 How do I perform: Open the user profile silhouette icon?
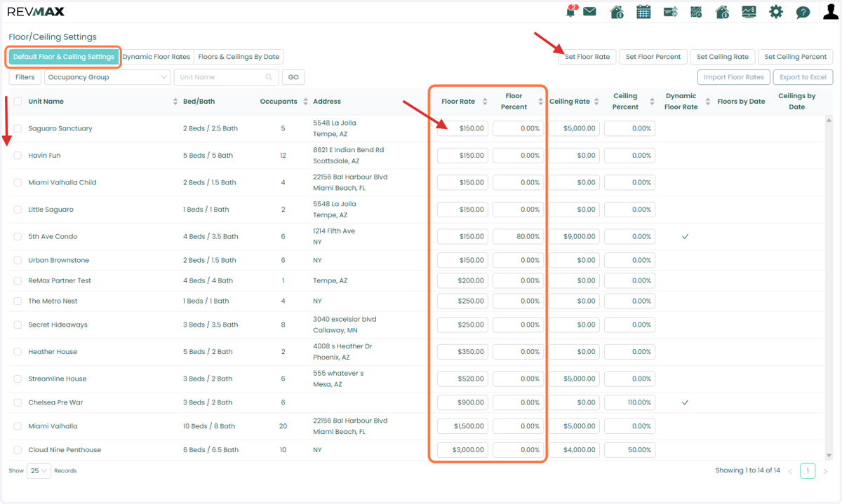coord(830,12)
